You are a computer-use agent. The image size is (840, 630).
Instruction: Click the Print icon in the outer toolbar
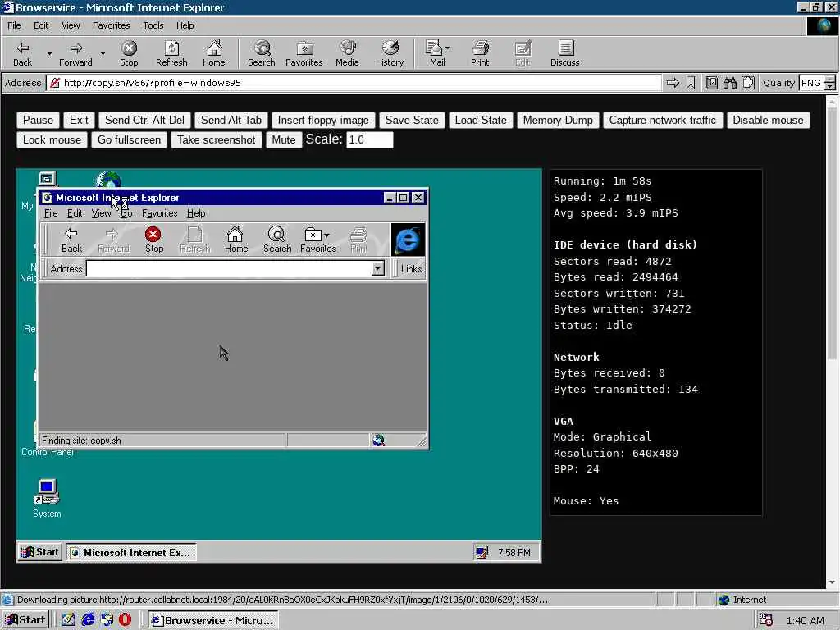coord(480,54)
